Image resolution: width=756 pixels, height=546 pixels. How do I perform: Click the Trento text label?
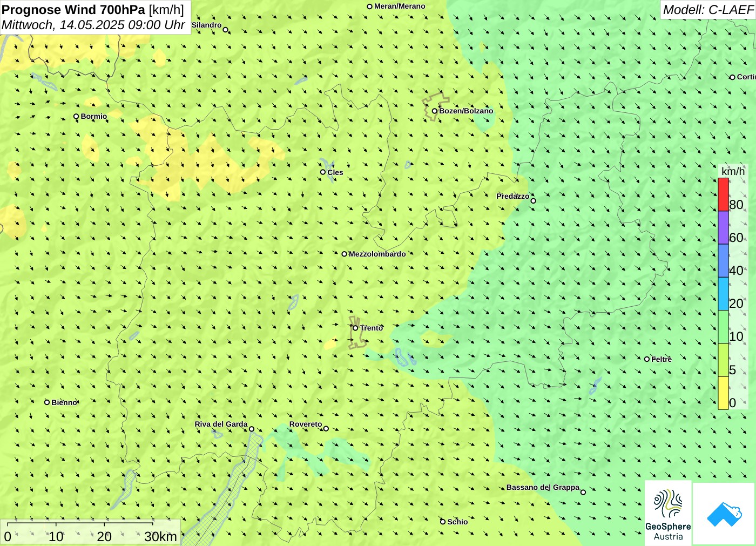tap(372, 328)
